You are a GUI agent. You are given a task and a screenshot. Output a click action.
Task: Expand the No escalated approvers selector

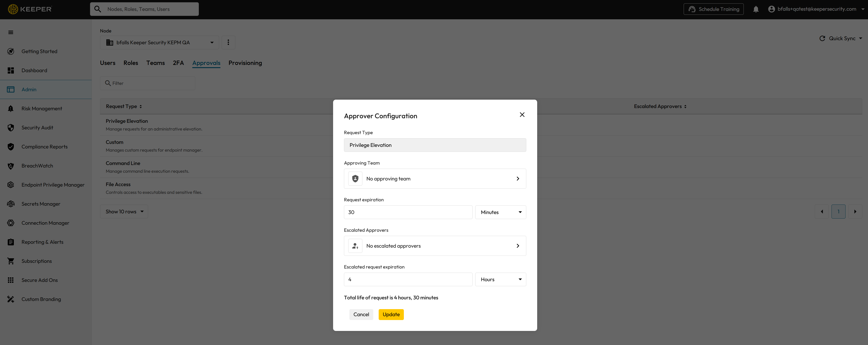[435, 246]
